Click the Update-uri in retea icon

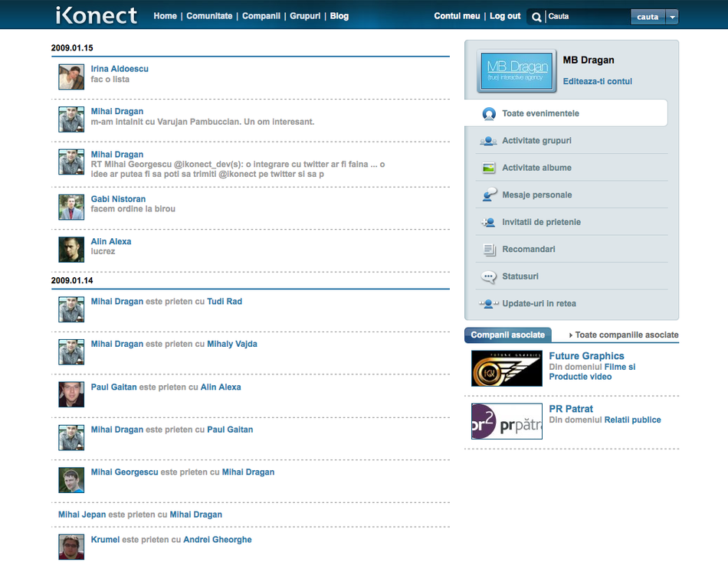coord(488,304)
